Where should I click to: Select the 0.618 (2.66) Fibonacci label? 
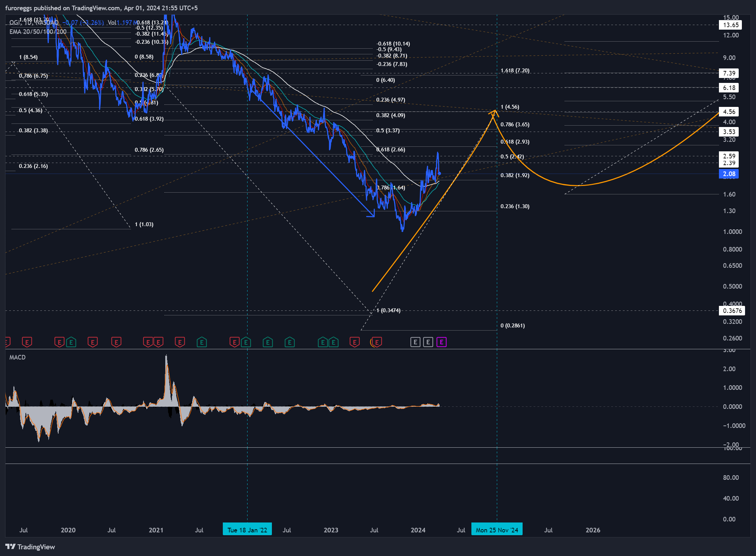coord(391,150)
